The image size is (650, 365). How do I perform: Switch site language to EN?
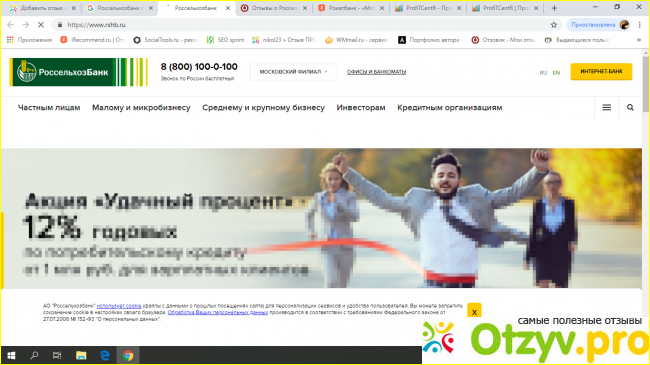pyautogui.click(x=556, y=73)
